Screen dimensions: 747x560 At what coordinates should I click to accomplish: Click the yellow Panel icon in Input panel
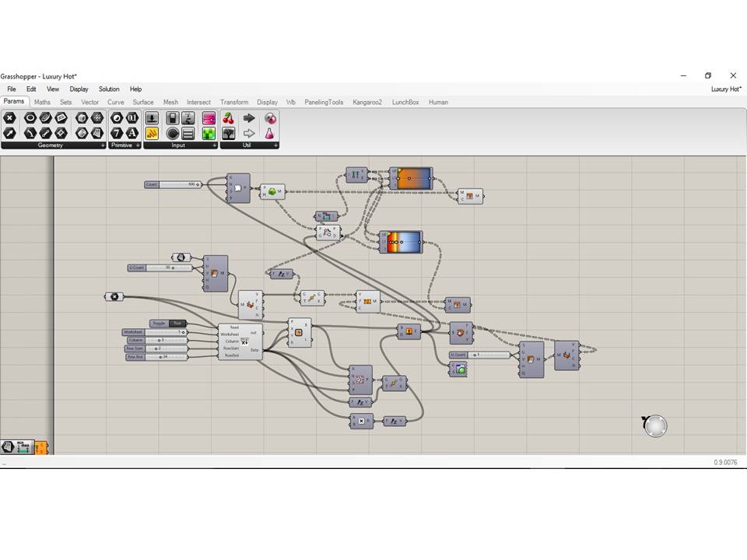[152, 132]
